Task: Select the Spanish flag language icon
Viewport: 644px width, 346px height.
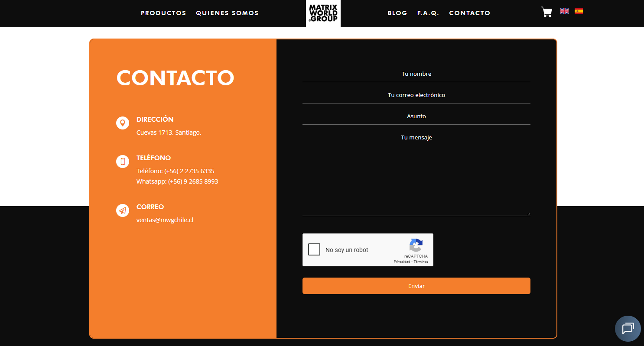Action: (579, 11)
